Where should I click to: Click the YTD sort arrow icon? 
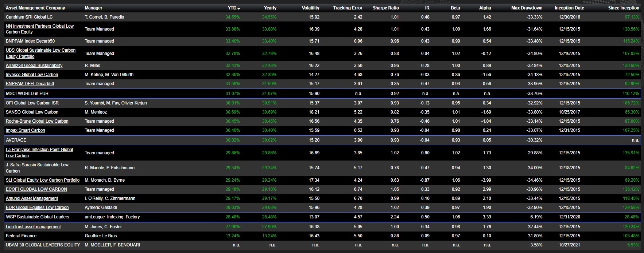(x=239, y=8)
